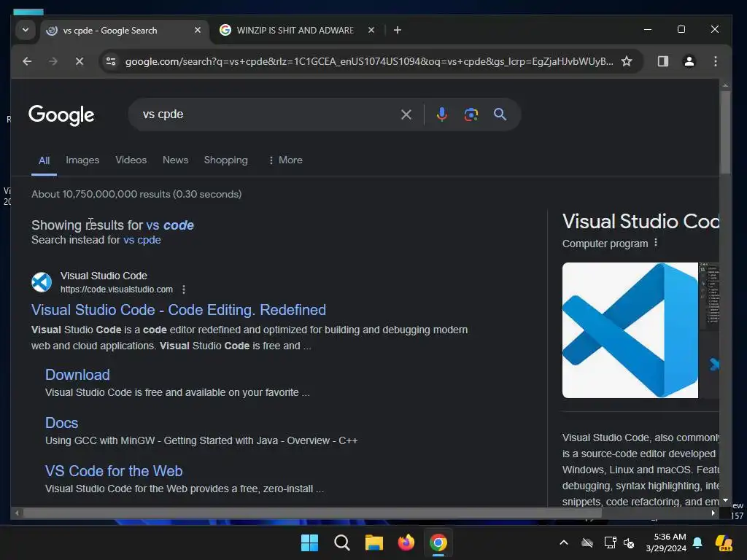Toggle the Chrome side panel
Screen dimensions: 747x560
click(662, 61)
